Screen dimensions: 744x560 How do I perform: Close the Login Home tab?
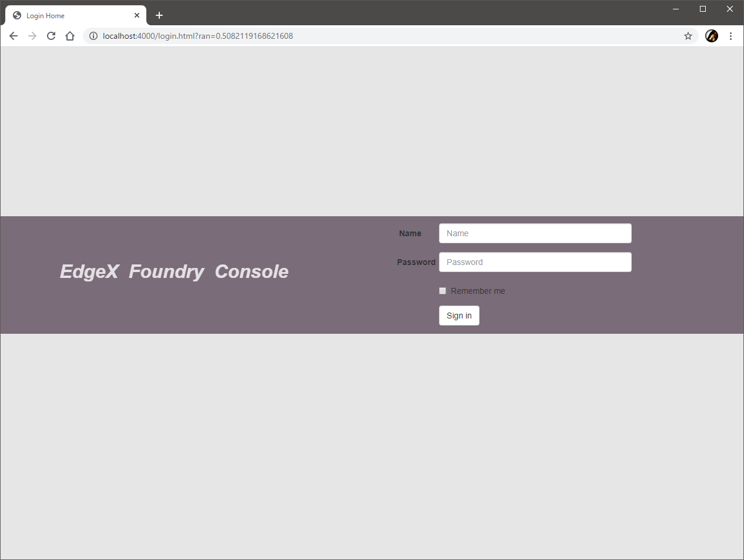137,15
